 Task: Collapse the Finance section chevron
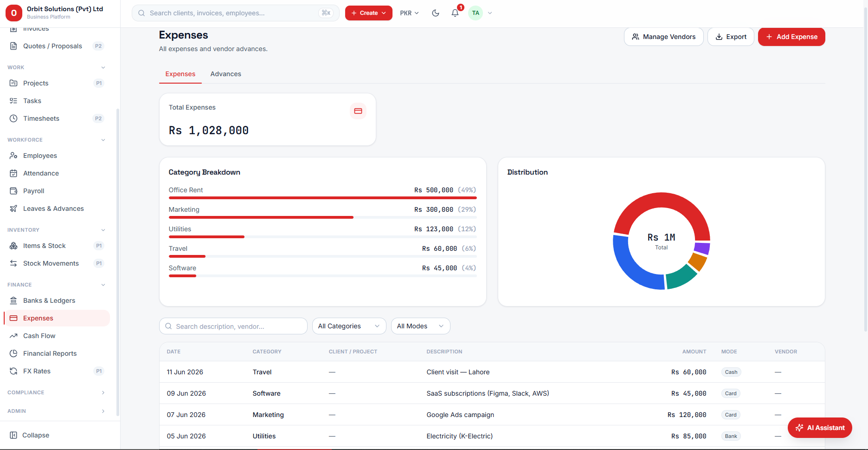103,285
